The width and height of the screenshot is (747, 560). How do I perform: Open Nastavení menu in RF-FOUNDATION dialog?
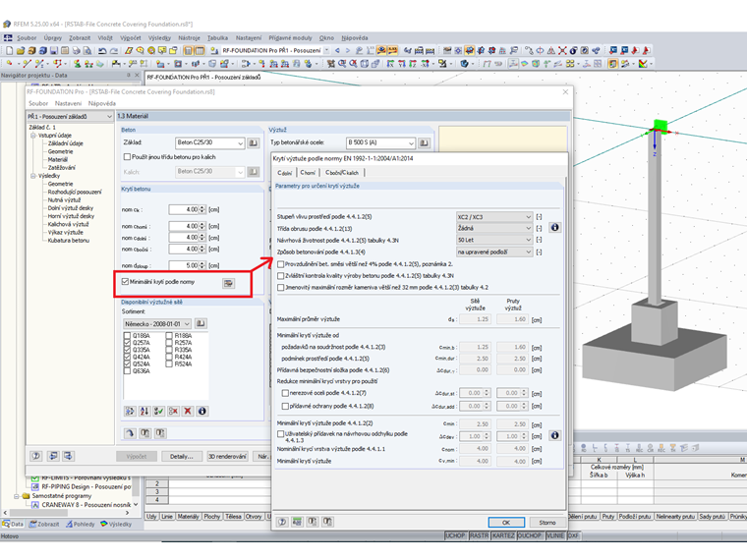pos(68,103)
